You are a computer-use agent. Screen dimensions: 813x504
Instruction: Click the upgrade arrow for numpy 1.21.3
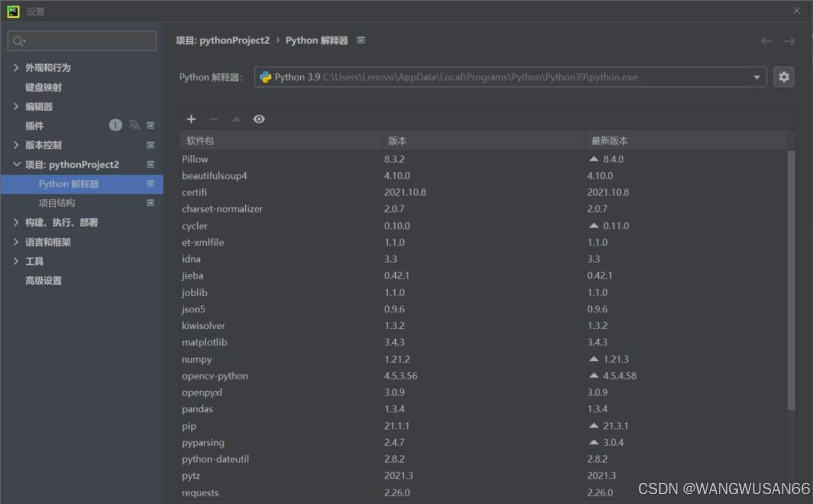click(594, 359)
